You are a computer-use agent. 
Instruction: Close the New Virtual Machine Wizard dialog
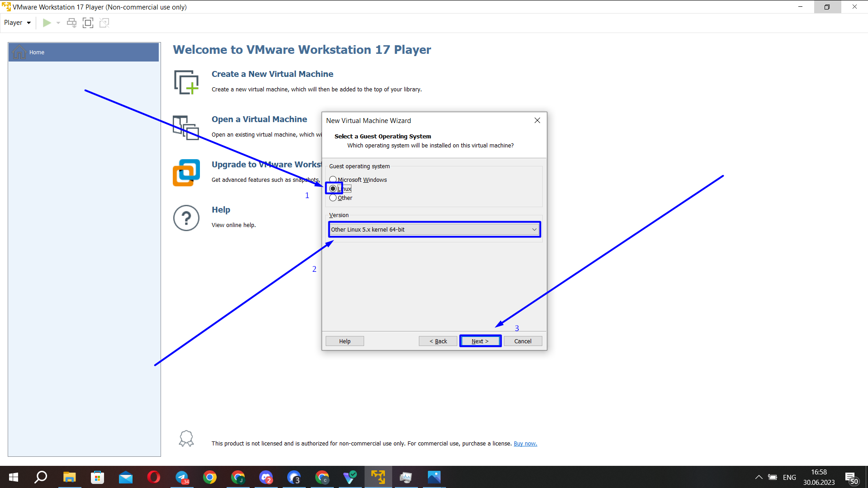click(x=537, y=120)
